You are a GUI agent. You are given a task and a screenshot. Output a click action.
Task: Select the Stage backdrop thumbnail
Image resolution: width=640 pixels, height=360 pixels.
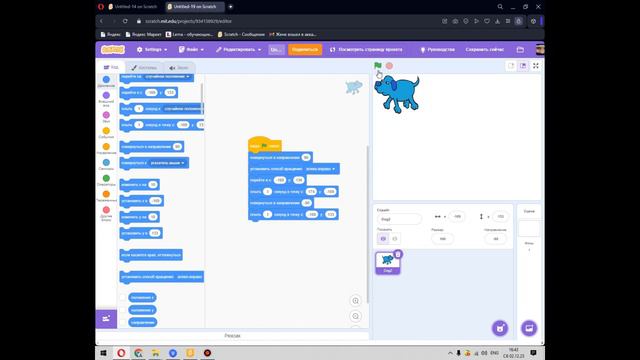tap(529, 229)
